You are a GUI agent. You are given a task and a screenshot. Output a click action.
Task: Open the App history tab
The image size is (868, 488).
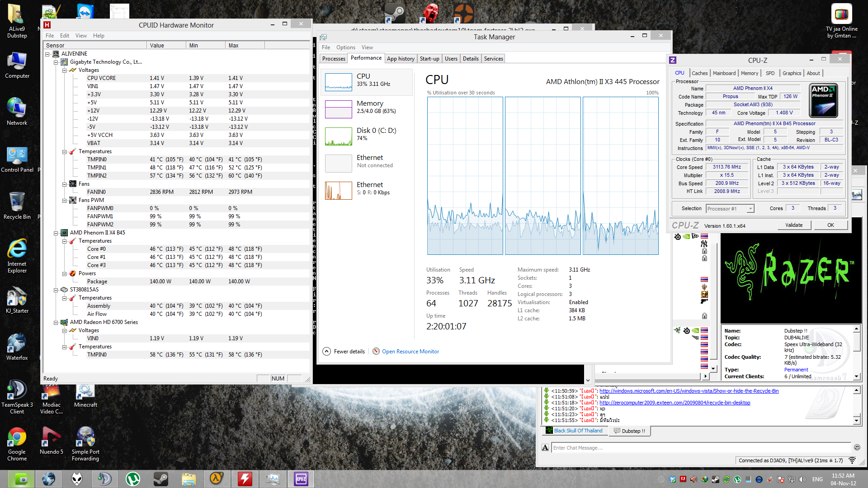(400, 59)
